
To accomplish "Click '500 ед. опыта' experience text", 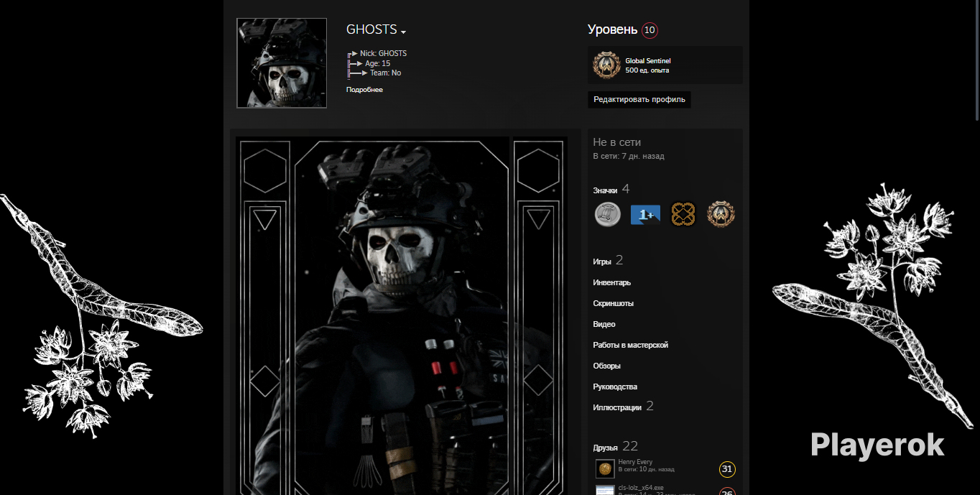I will pos(647,70).
